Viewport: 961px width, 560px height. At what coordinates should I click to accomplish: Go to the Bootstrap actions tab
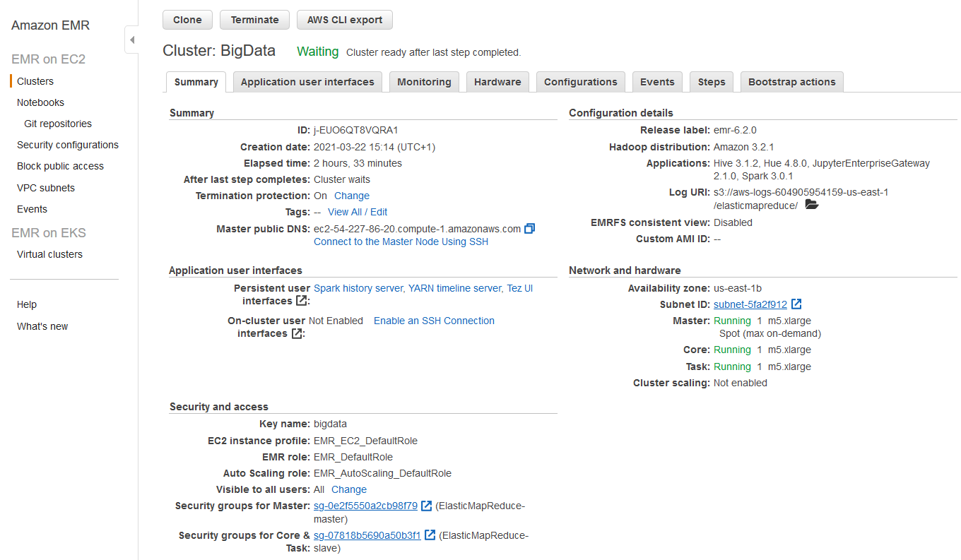(x=791, y=82)
